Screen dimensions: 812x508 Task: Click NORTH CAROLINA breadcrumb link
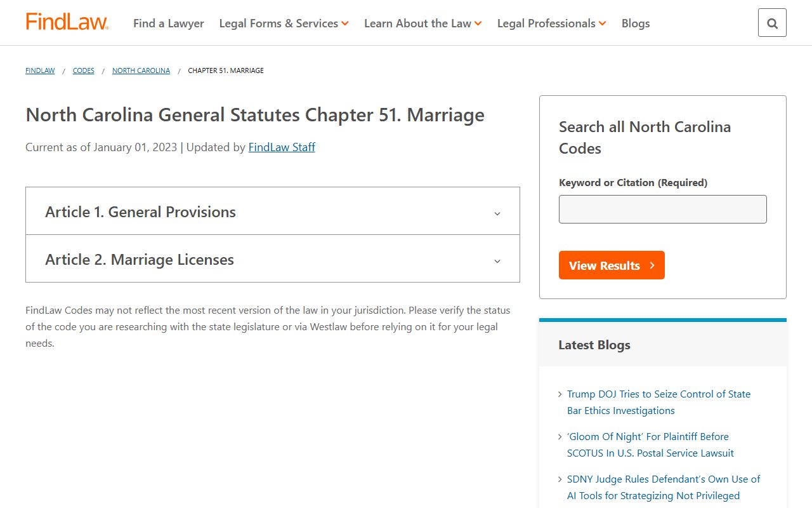click(141, 70)
